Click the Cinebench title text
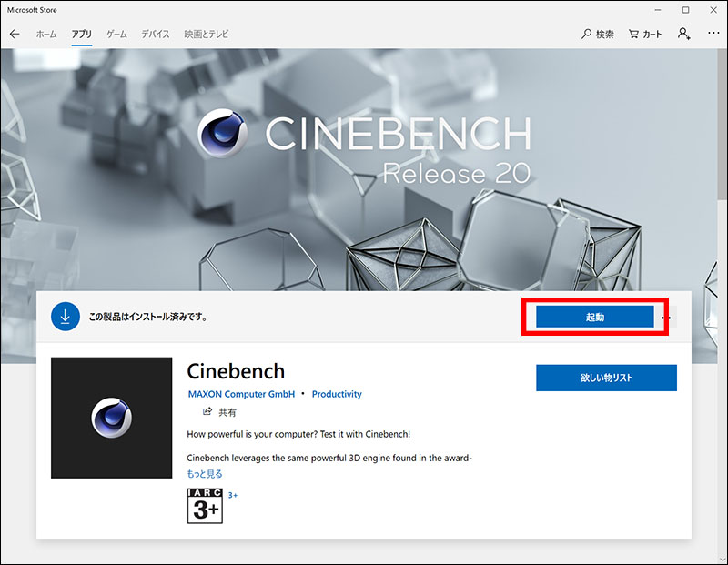The image size is (728, 565). tap(236, 371)
